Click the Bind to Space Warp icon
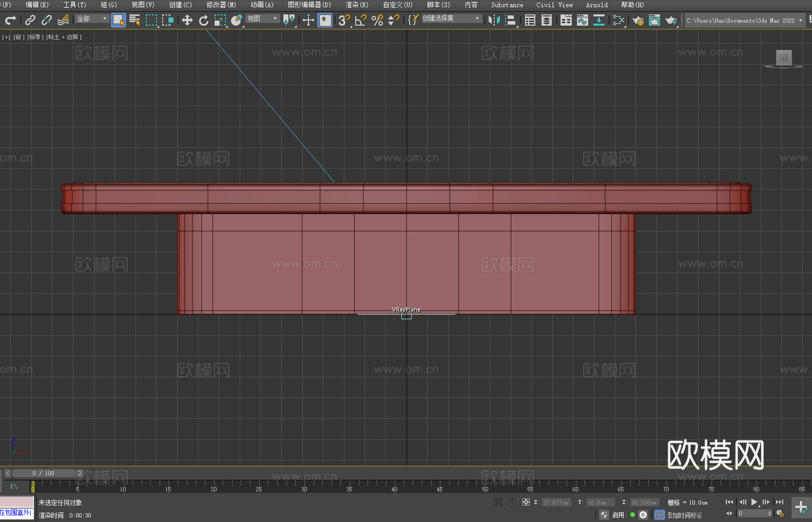The width and height of the screenshot is (812, 522). point(63,20)
